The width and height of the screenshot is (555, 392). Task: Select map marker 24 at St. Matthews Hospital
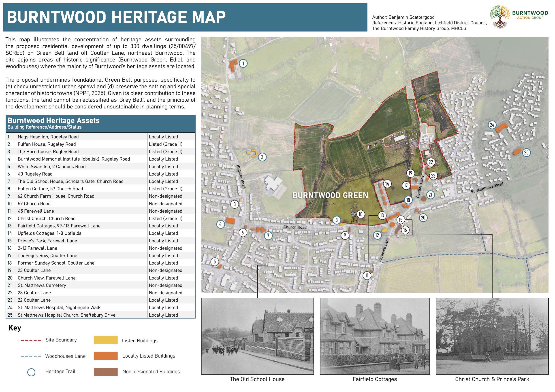(492, 125)
